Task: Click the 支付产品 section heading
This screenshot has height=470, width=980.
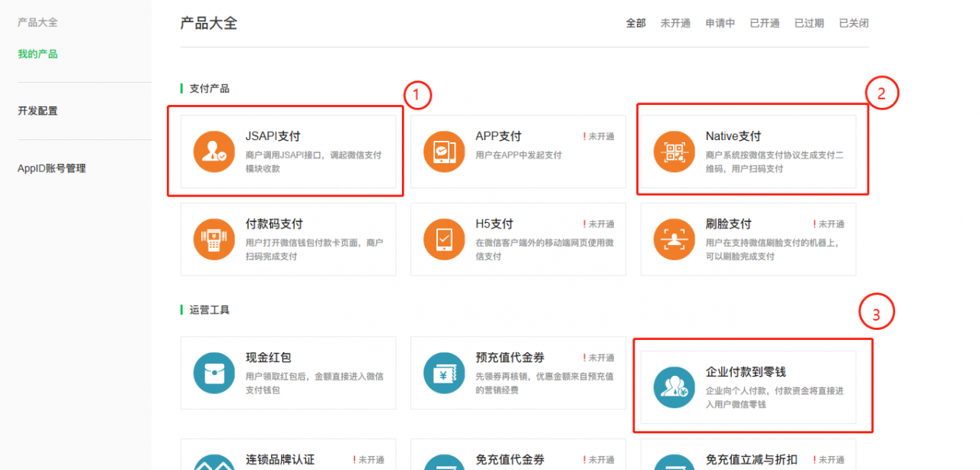Action: pyautogui.click(x=209, y=89)
